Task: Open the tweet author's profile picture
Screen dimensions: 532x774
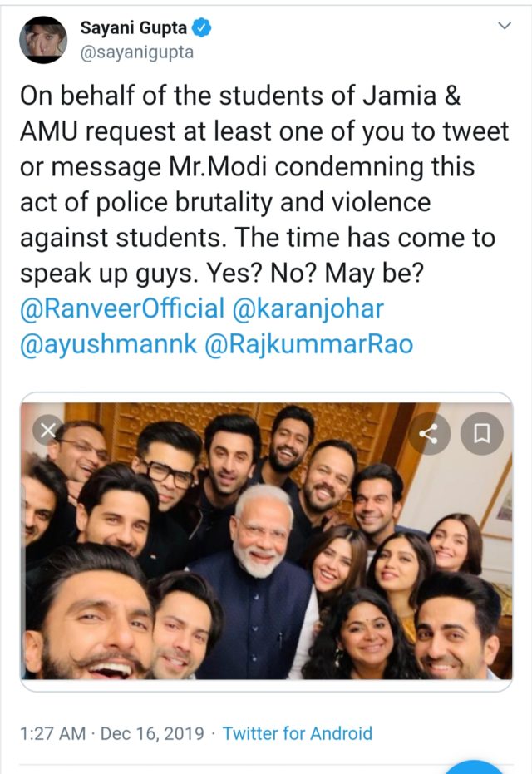Action: 43,40
